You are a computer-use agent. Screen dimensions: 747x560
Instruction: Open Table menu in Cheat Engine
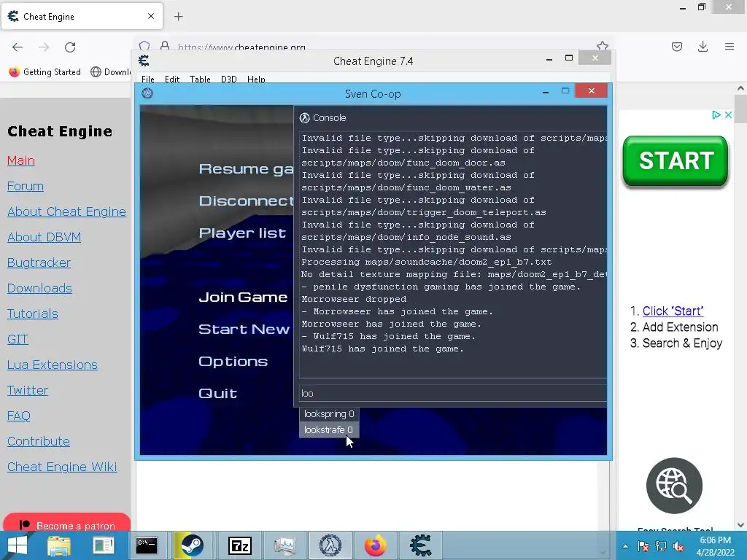coord(200,79)
